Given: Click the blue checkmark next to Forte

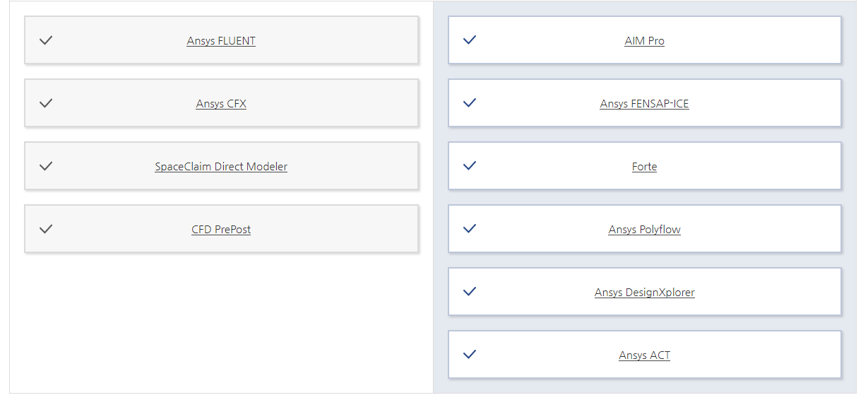Looking at the screenshot, I should point(470,165).
